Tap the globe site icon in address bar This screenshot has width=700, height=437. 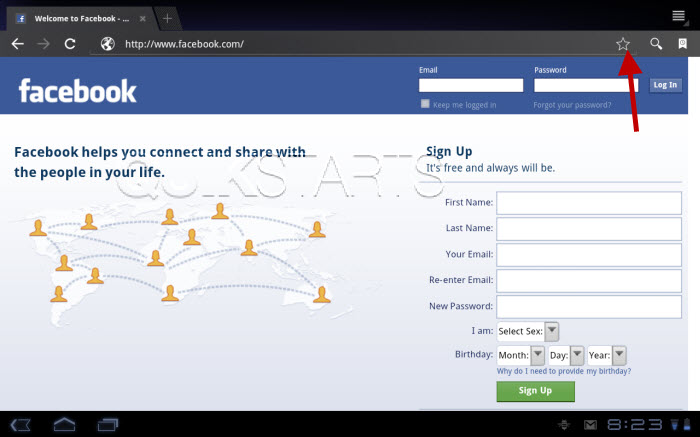pos(108,44)
